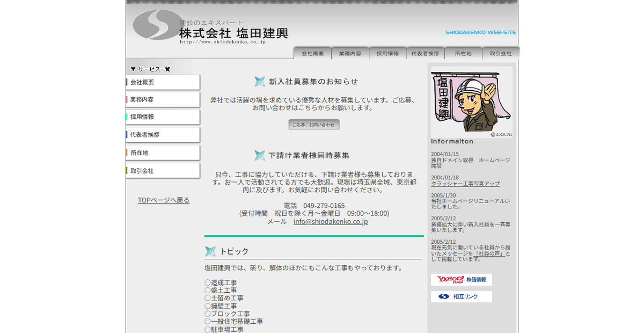This screenshot has width=644, height=333.
Task: Switch to the 所在地 tab
Action: [463, 53]
